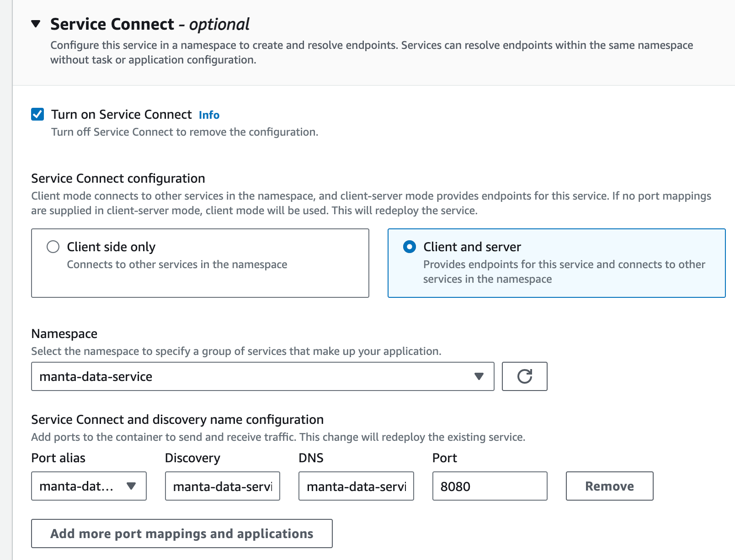The height and width of the screenshot is (560, 735).
Task: Click the Service Connect - optional heading
Action: pyautogui.click(x=149, y=24)
